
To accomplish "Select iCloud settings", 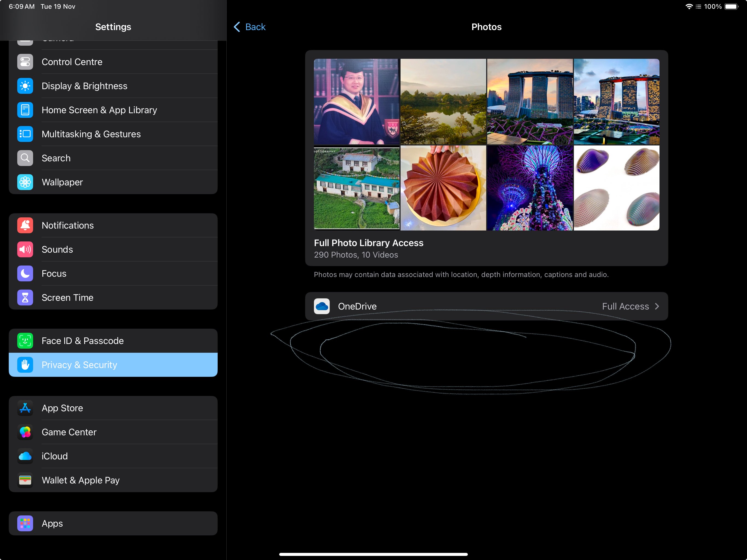I will 113,456.
